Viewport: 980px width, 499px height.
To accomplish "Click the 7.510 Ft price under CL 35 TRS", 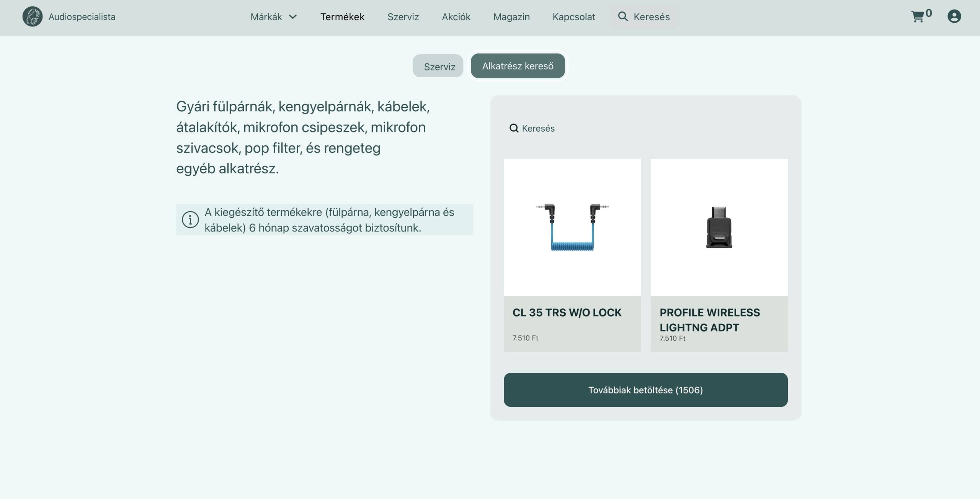I will pos(525,338).
